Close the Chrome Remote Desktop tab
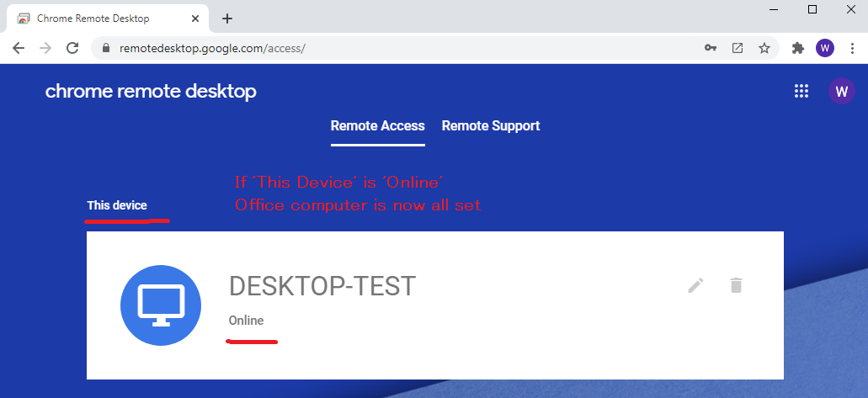Image resolution: width=868 pixels, height=398 pixels. click(195, 19)
